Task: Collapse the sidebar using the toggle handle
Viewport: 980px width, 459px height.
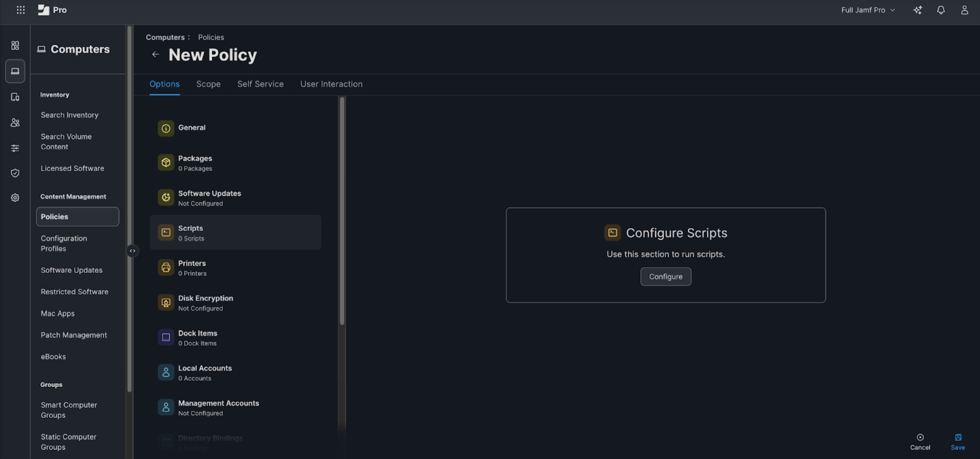Action: (x=132, y=251)
